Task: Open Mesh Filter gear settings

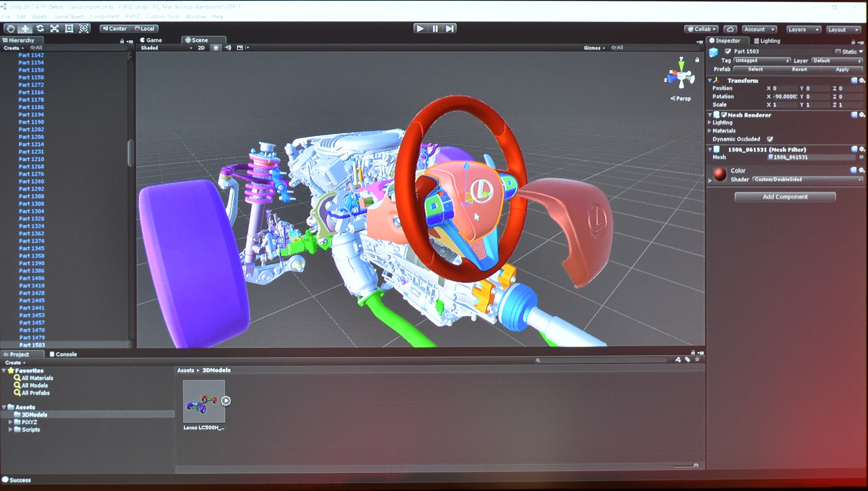Action: click(862, 149)
